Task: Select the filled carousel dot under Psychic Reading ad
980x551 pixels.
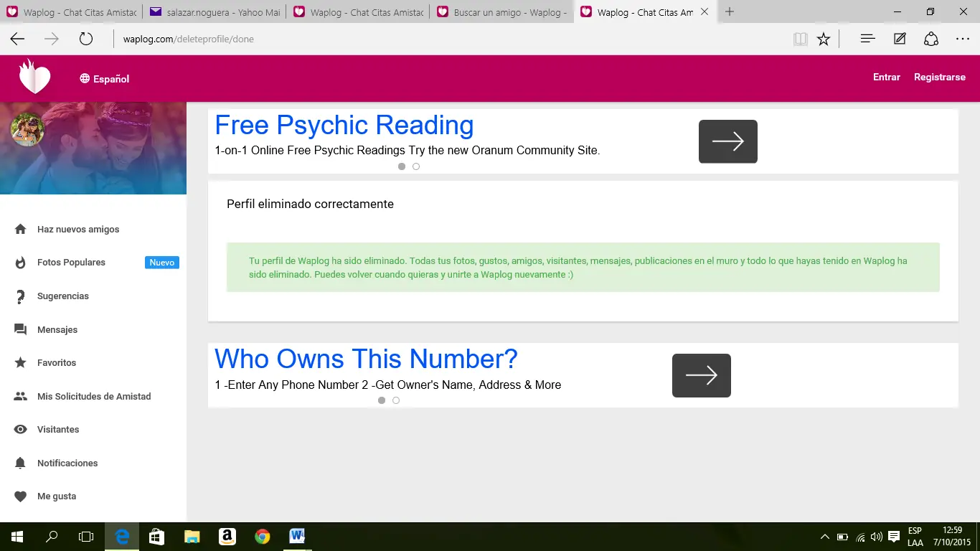Action: [x=402, y=166]
